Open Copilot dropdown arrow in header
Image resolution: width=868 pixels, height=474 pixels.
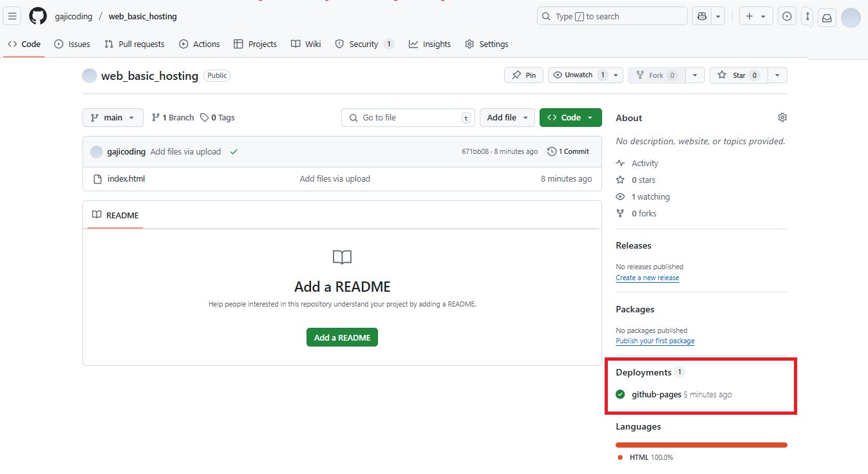(x=718, y=17)
